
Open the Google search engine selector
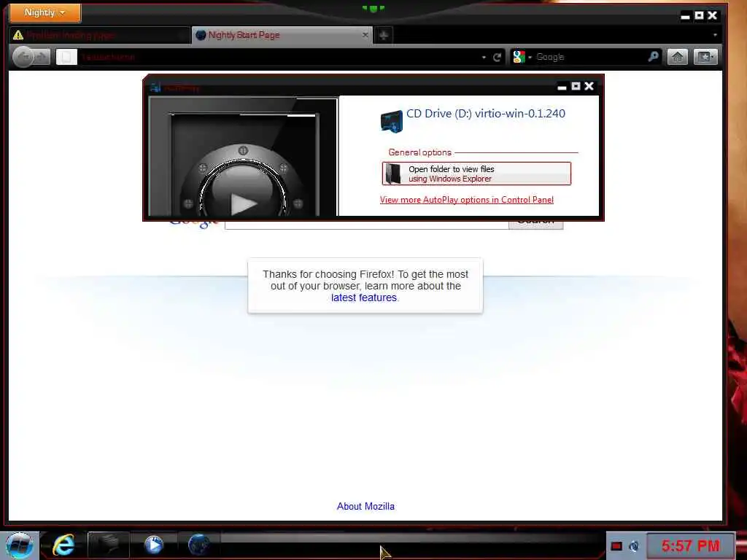(x=522, y=57)
